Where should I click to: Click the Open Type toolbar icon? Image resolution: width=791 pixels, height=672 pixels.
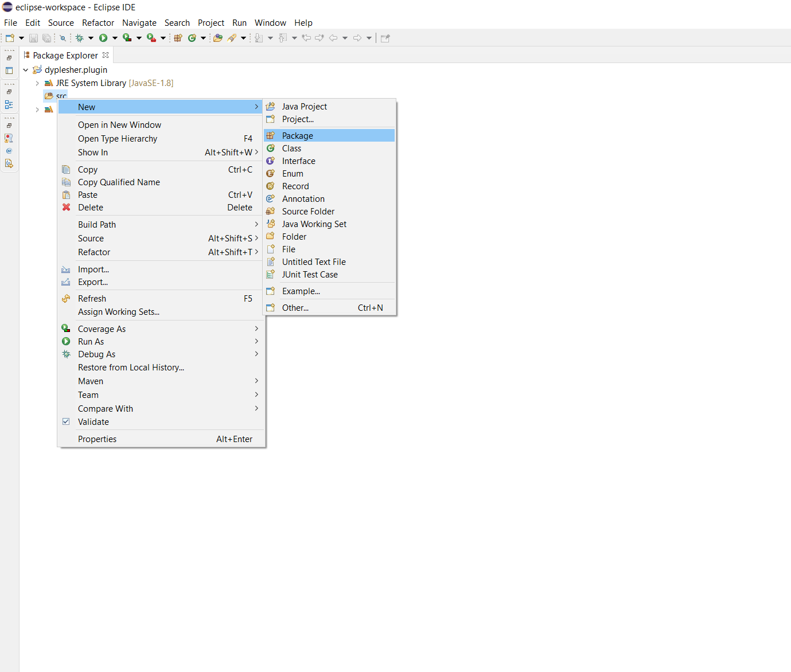pyautogui.click(x=218, y=38)
